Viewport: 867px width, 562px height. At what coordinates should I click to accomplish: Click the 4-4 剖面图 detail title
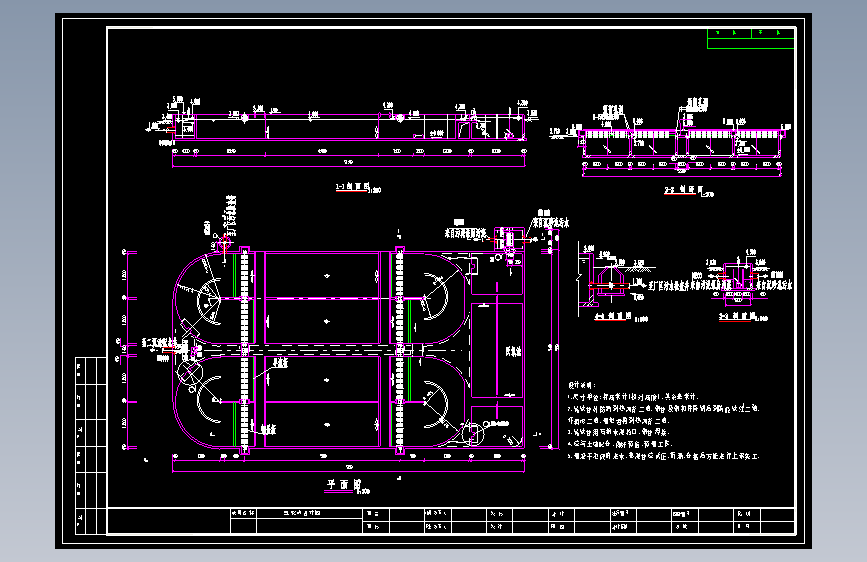[x=613, y=316]
